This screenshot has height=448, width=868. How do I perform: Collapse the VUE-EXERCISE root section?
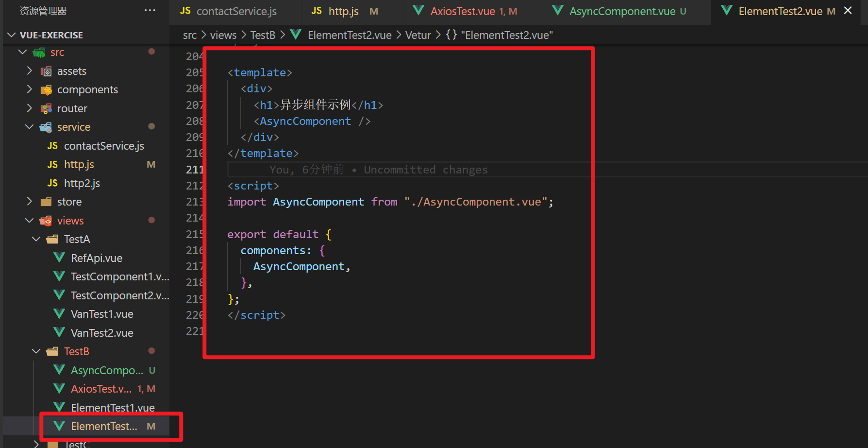12,35
